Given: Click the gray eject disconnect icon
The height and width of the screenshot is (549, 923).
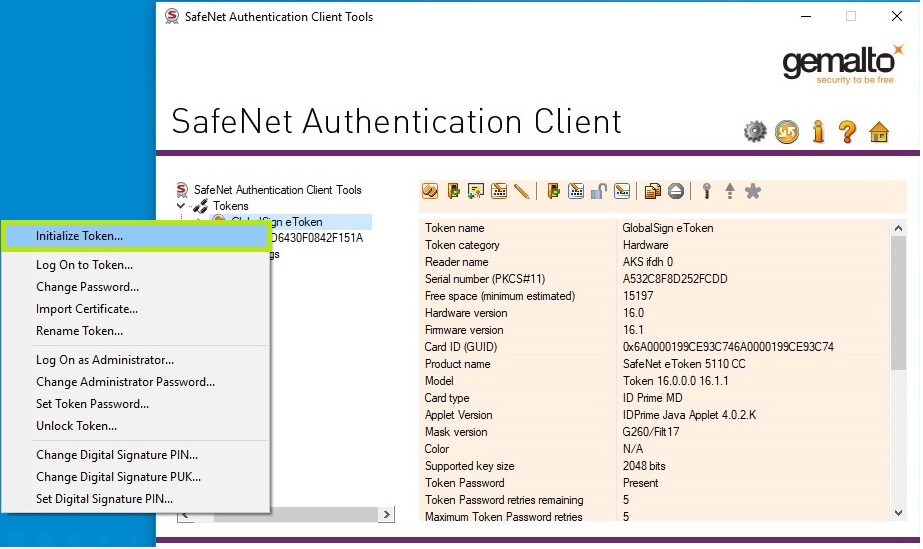Looking at the screenshot, I should point(676,191).
